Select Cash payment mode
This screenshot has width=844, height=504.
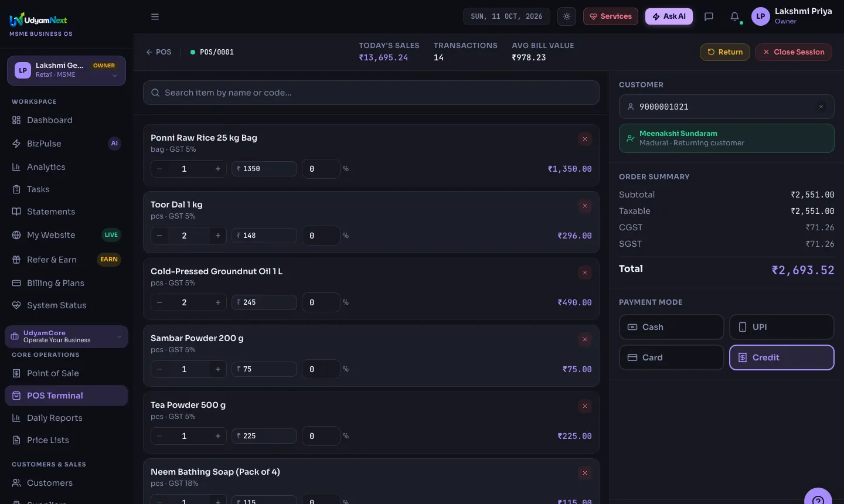[671, 327]
